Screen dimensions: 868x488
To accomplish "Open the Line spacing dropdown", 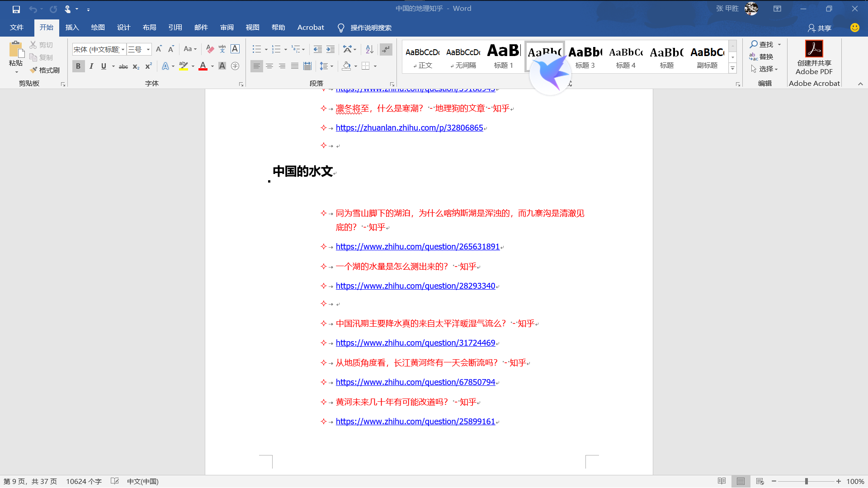I will point(326,66).
